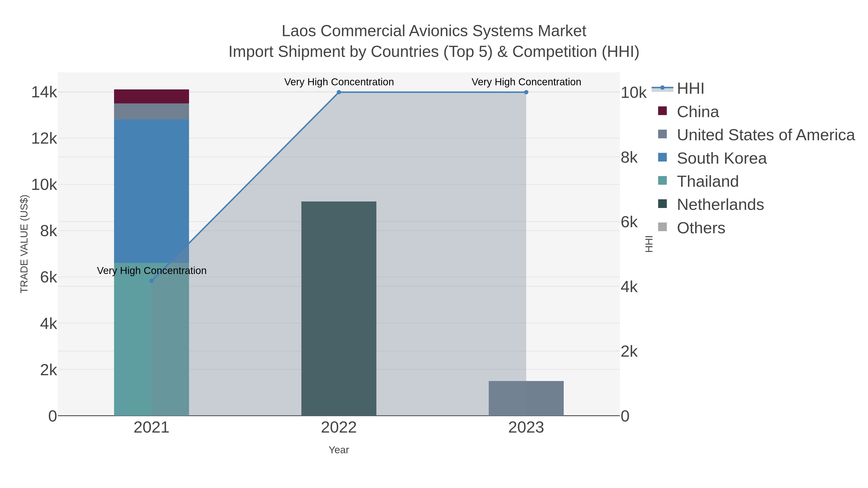Click Very High Concentration annotation over 2021 bar

point(152,270)
